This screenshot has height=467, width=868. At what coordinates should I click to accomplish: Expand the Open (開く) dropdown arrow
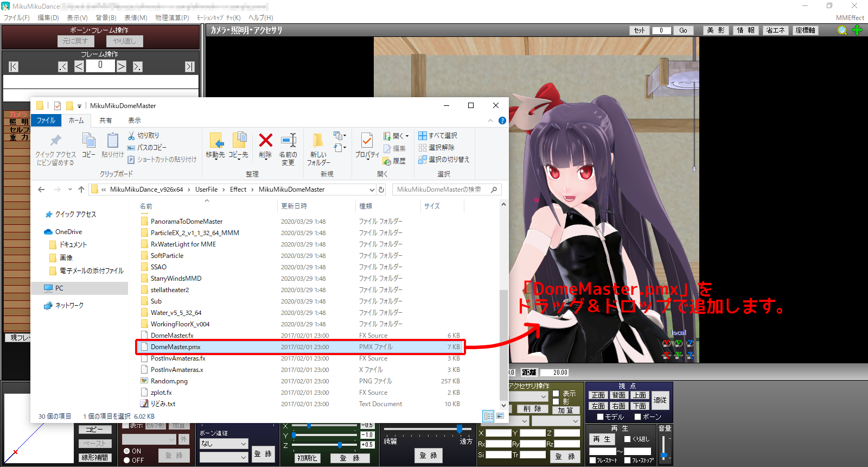tap(407, 136)
